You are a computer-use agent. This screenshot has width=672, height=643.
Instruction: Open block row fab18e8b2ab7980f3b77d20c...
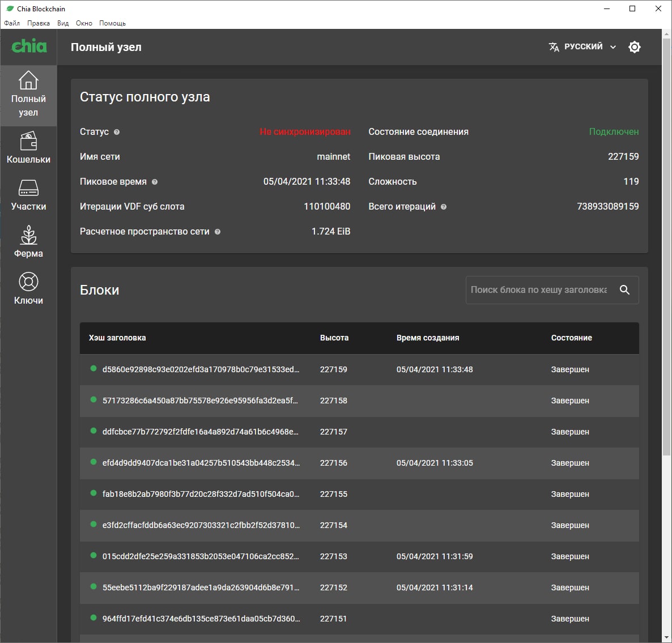(359, 494)
